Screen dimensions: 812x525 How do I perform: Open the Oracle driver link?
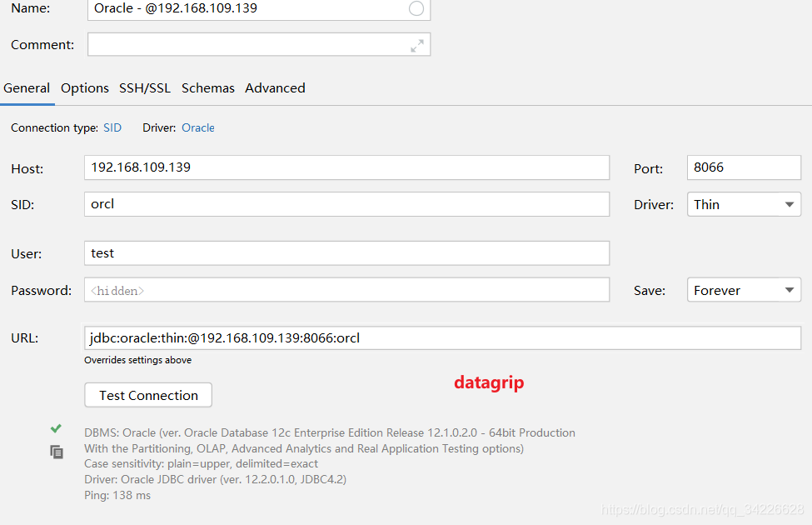pyautogui.click(x=197, y=127)
